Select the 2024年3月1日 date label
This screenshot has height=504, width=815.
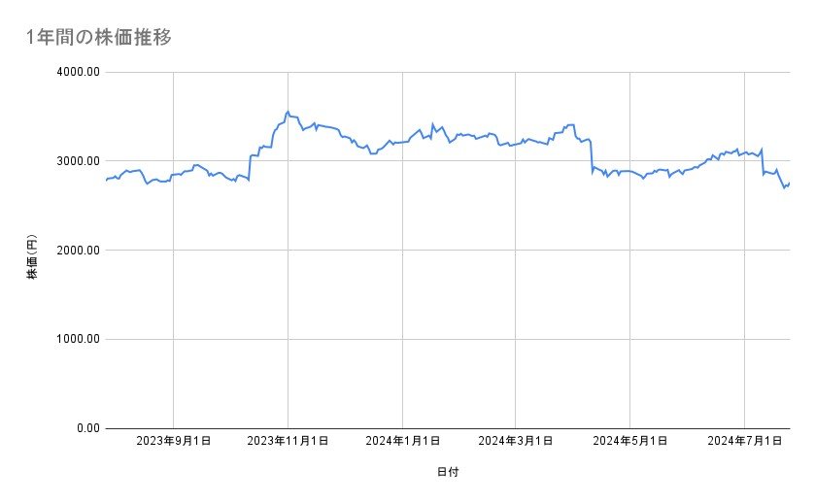[515, 442]
